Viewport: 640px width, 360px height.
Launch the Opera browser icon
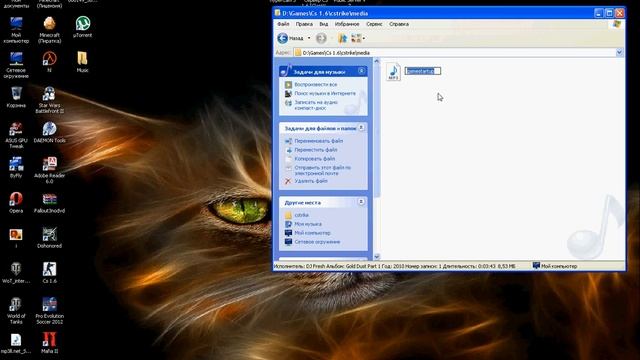point(16,202)
